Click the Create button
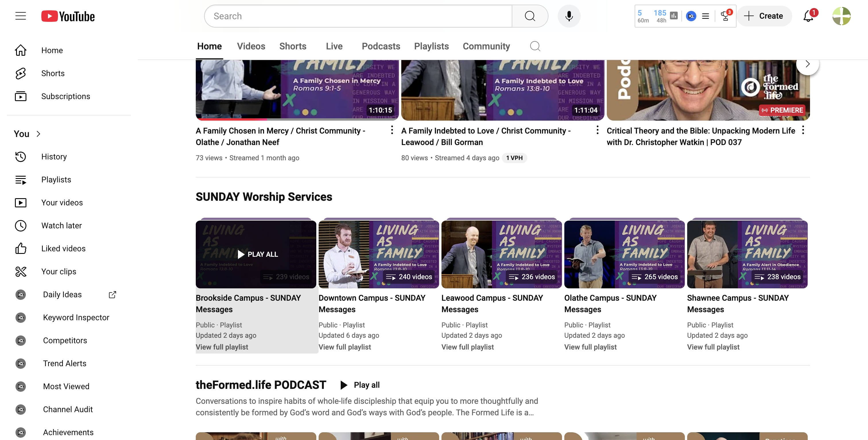Viewport: 868px width, 440px height. (x=764, y=16)
